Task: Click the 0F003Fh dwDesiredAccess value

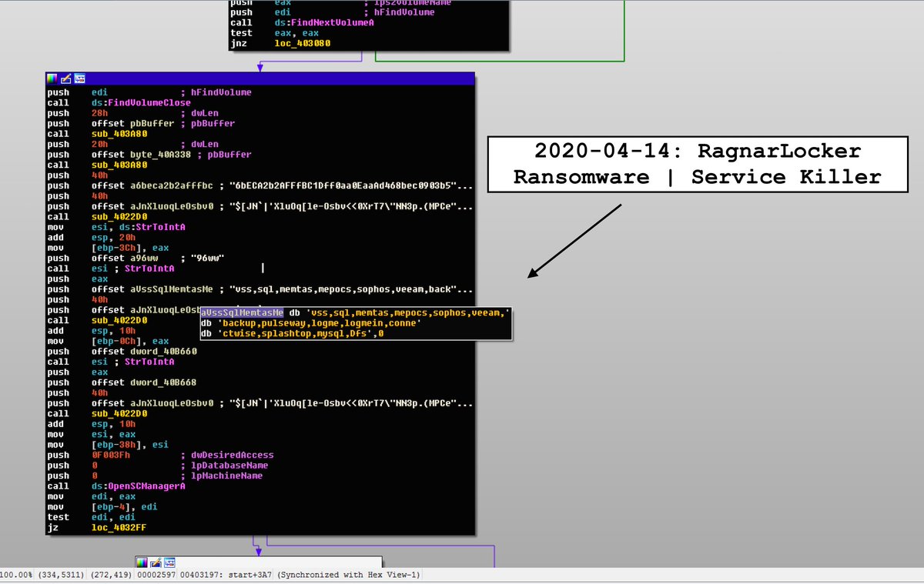Action: [x=109, y=455]
